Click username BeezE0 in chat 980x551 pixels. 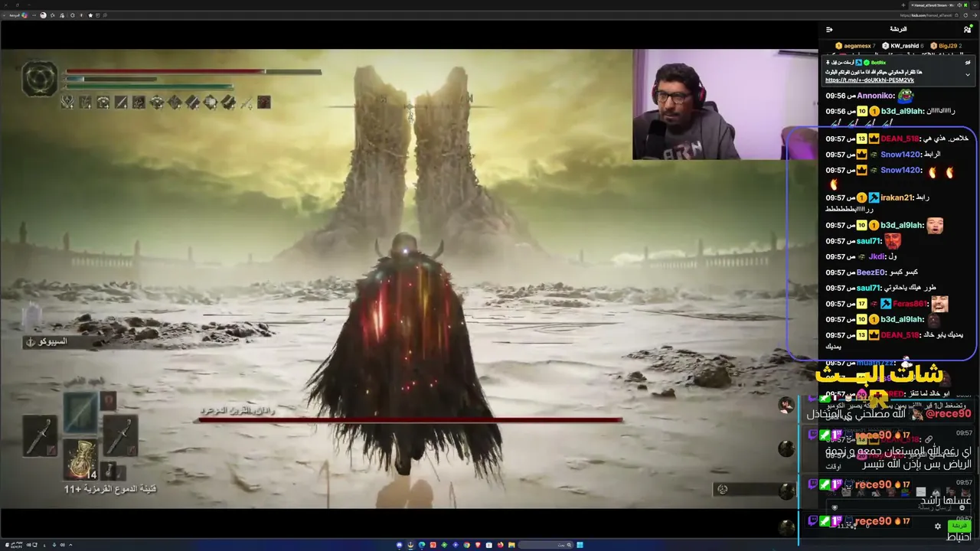tap(871, 272)
